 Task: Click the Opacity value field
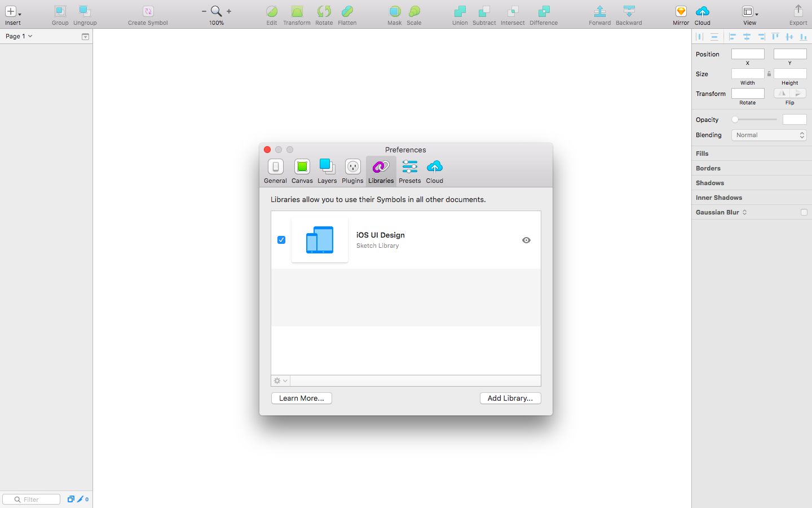[795, 120]
